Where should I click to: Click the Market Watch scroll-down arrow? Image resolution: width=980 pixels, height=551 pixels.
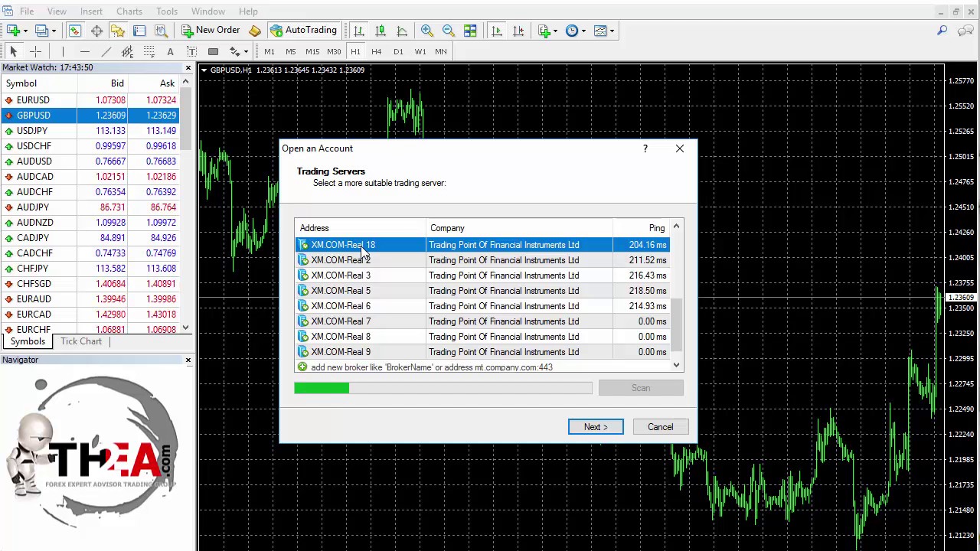tap(185, 328)
